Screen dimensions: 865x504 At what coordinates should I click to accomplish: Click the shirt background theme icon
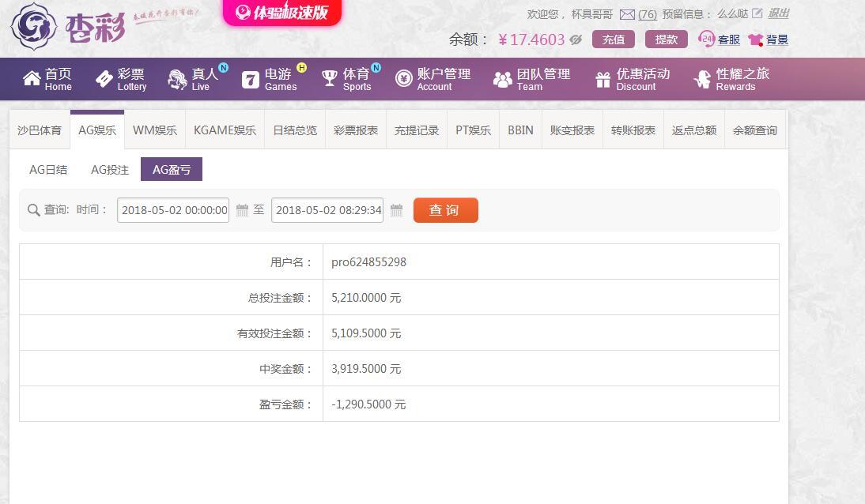(x=755, y=39)
